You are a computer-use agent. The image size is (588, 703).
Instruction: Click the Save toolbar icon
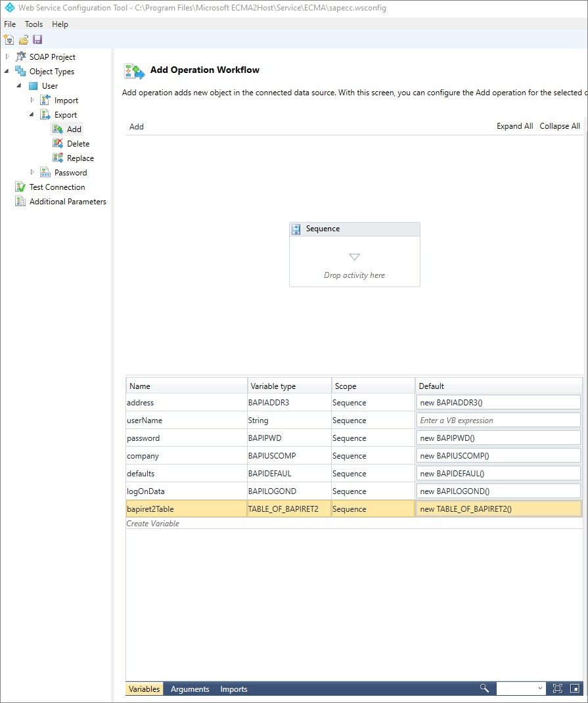click(37, 39)
